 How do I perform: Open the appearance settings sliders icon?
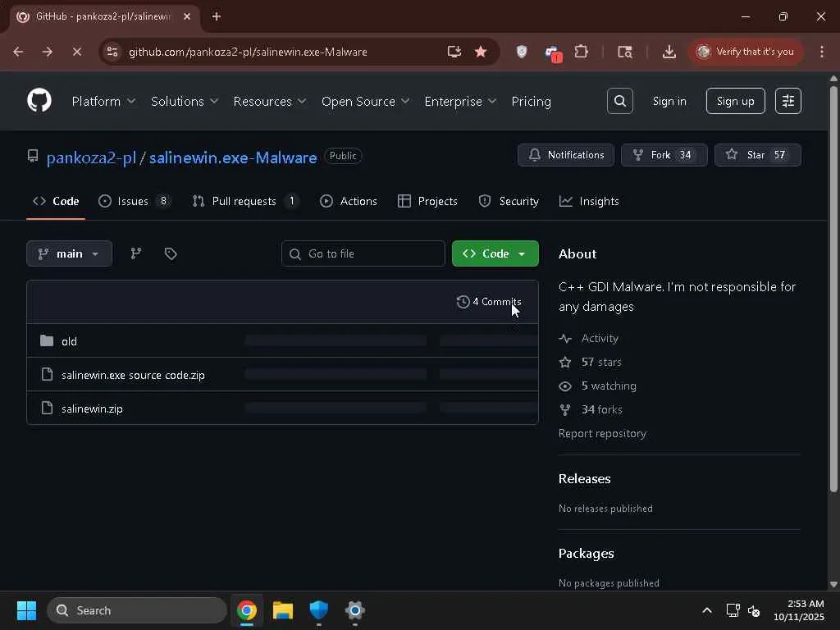(788, 101)
